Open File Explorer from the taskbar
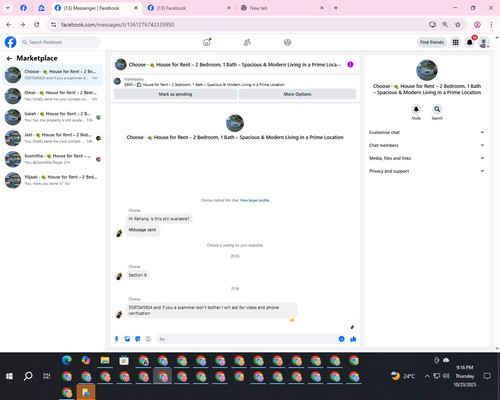The height and width of the screenshot is (400, 500). pos(105,360)
